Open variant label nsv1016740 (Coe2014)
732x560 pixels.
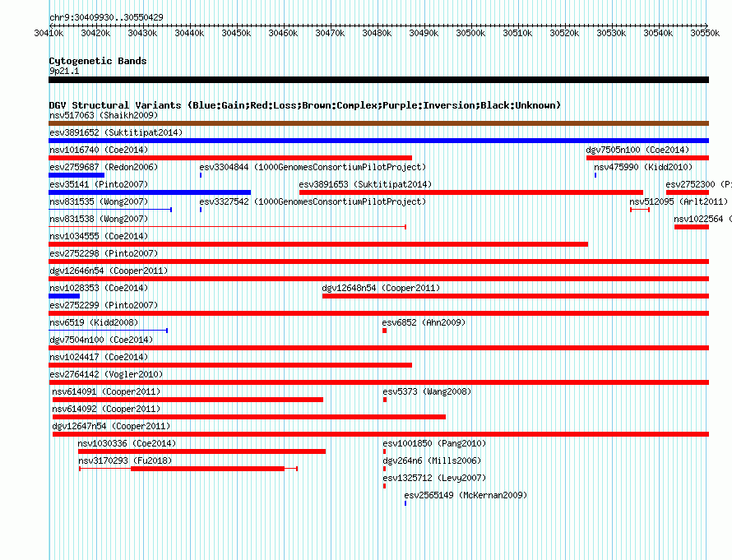(x=99, y=150)
